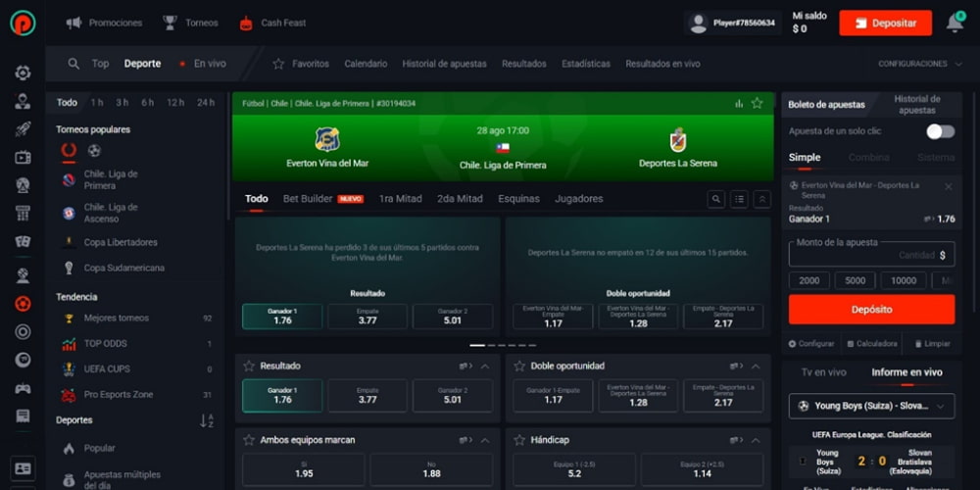
Task: Sort sports list with the A-Z sort icon
Action: tap(206, 420)
